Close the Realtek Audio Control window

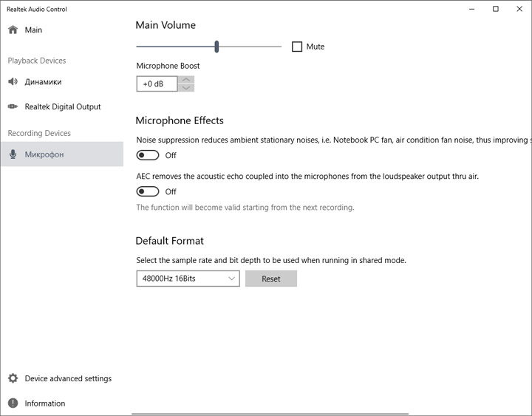(519, 9)
